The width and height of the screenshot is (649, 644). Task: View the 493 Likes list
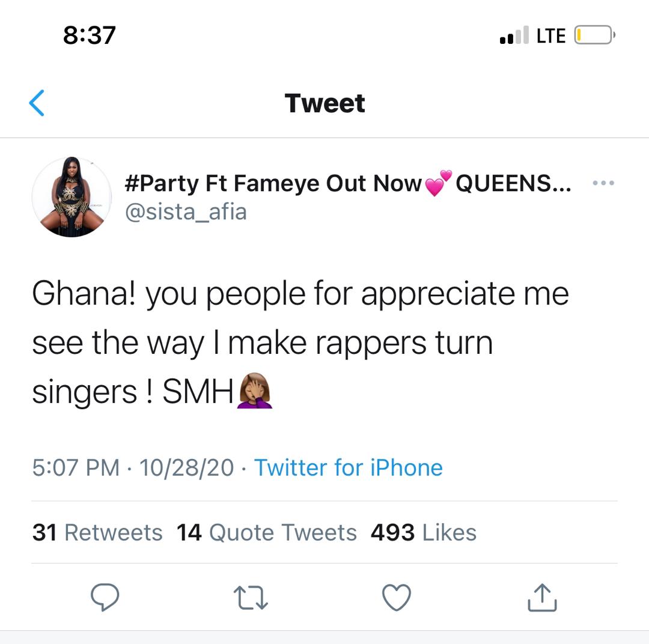coord(424,532)
